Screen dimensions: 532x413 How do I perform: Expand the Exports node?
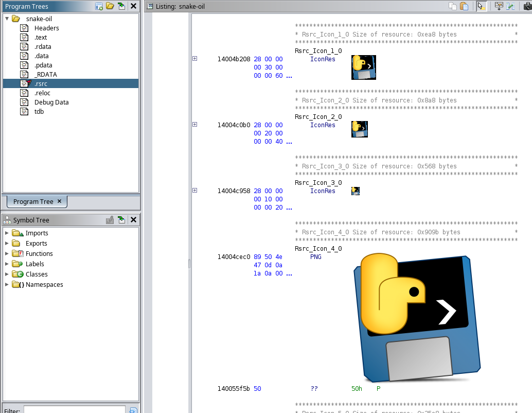pyautogui.click(x=7, y=243)
